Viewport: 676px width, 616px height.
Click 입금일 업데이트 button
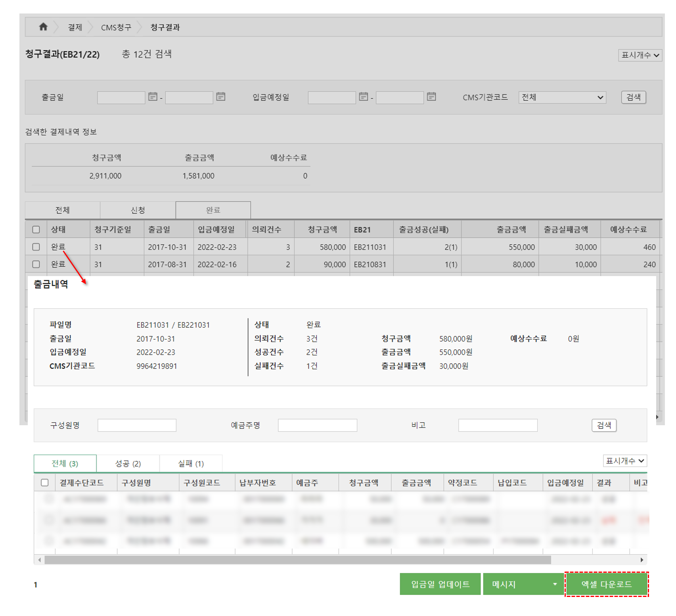(x=440, y=584)
